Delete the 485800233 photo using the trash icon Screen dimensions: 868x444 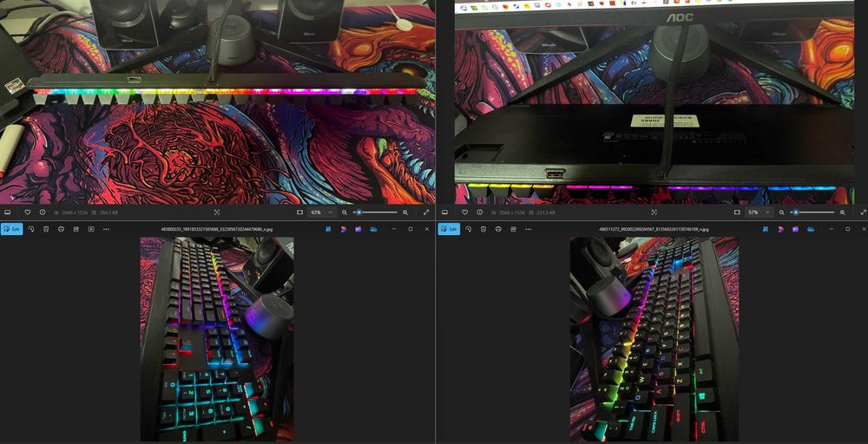click(x=46, y=229)
